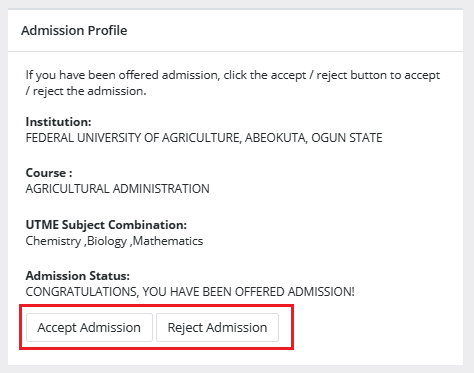Click the word ADMINISTRATION in course name
The image size is (474, 373).
click(x=161, y=189)
